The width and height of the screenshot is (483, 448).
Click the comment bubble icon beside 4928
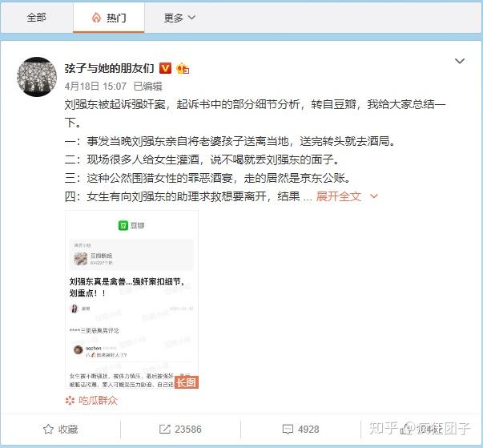point(288,430)
